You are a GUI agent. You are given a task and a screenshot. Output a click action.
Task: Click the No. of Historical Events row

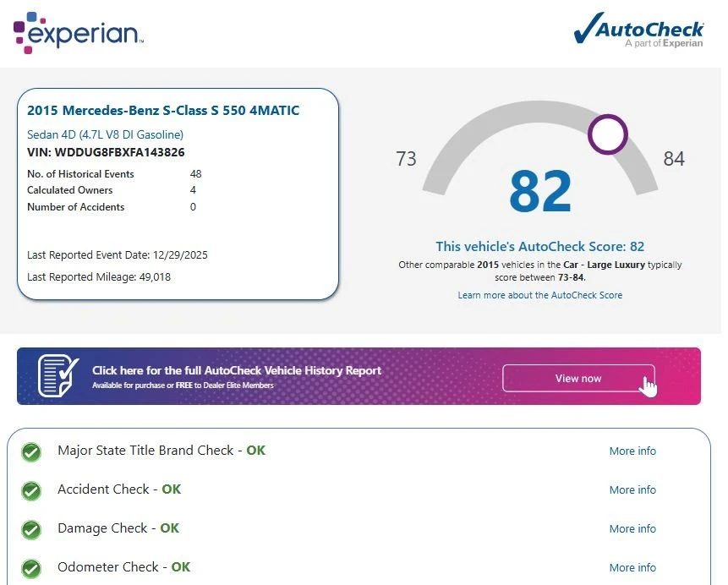click(114, 174)
